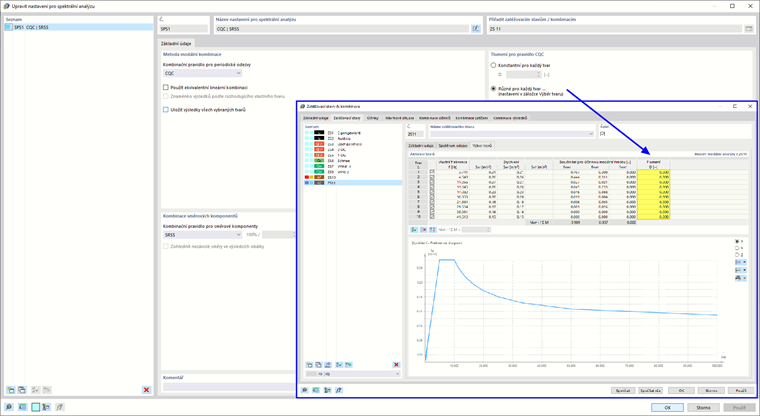The image size is (760, 416).
Task: Select the Z direction radio beside graph
Action: pos(737,255)
